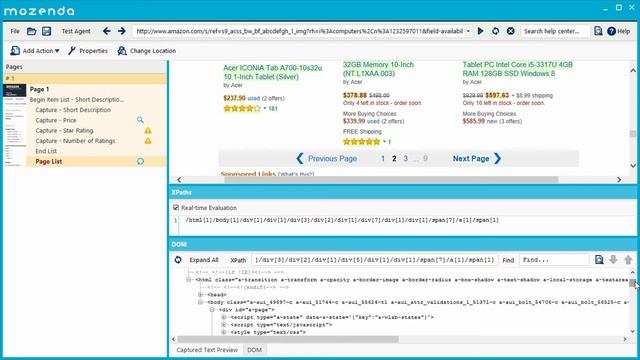Click the help search magnifier icon
The width and height of the screenshot is (640, 360).
pos(598,31)
